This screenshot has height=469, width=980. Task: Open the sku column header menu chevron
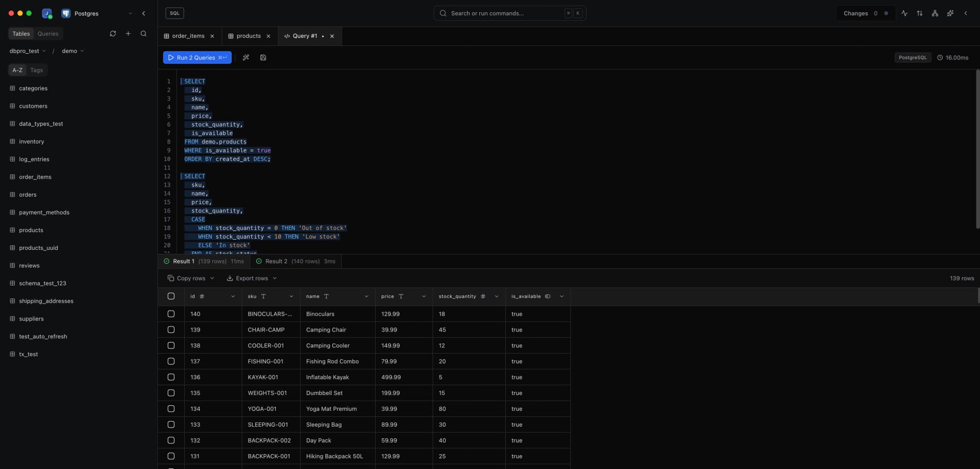point(291,296)
